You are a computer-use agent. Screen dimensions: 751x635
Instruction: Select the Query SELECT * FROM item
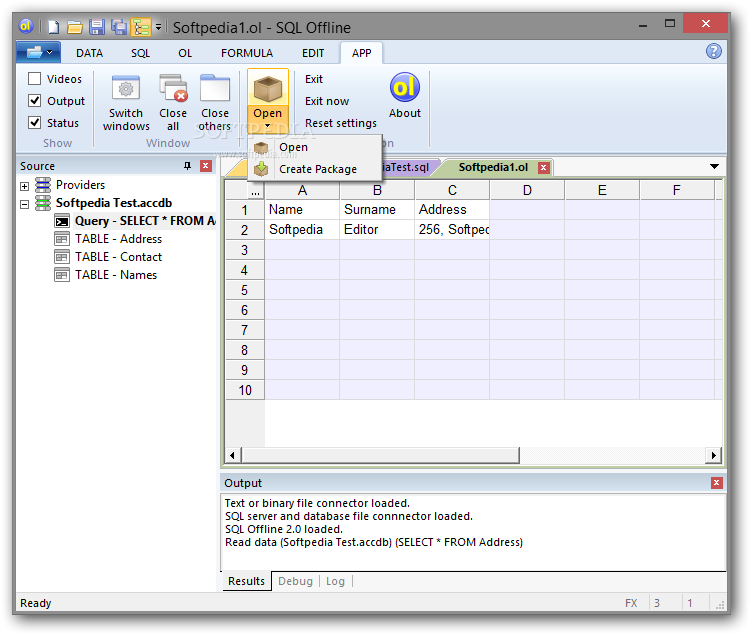pyautogui.click(x=144, y=221)
